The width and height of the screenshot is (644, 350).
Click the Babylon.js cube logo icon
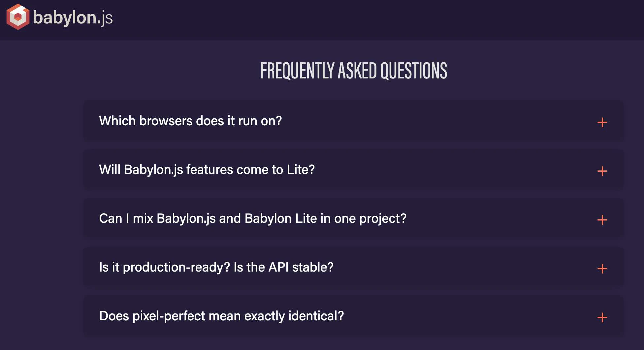[18, 17]
